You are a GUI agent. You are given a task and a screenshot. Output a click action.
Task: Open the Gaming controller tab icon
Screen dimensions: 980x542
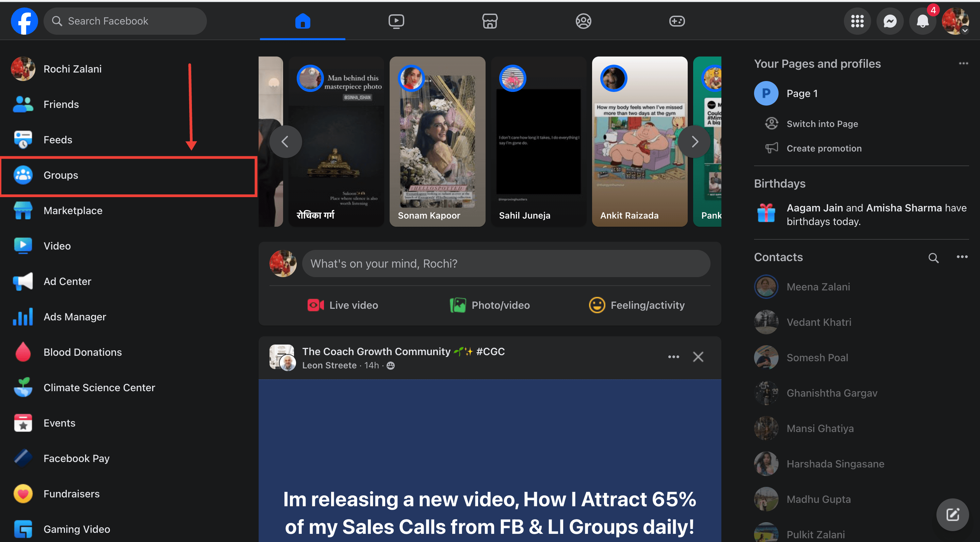(x=677, y=21)
